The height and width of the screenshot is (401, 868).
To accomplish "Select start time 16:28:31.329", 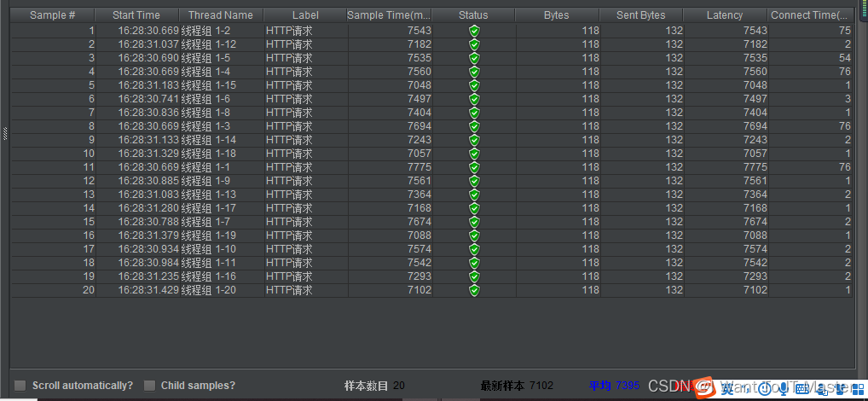I will point(148,154).
